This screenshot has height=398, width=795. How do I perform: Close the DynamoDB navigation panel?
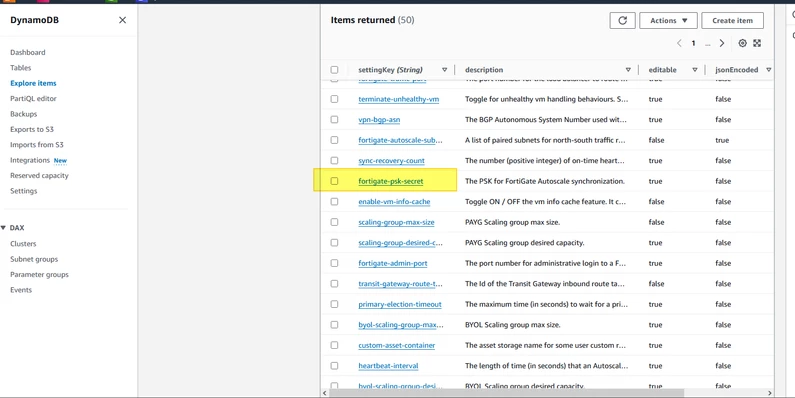click(122, 20)
